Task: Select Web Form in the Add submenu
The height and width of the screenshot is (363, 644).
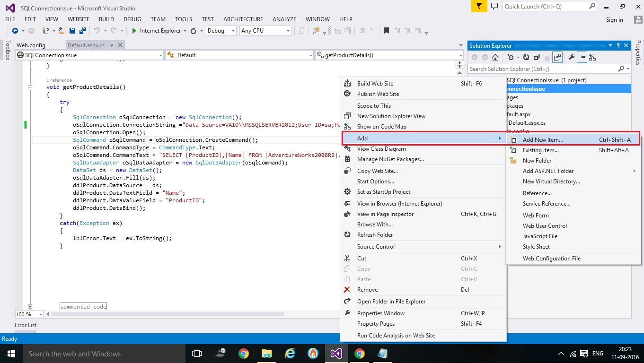Action: pyautogui.click(x=573, y=216)
